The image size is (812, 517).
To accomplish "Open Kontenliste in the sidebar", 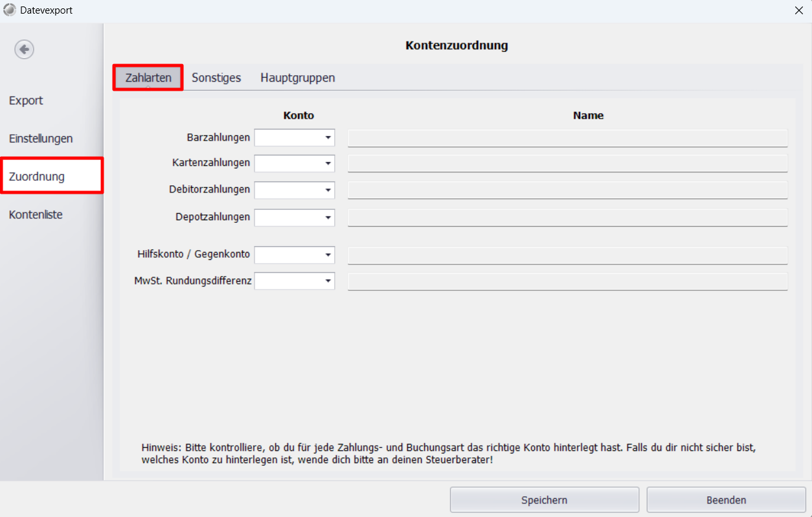I will [x=36, y=214].
